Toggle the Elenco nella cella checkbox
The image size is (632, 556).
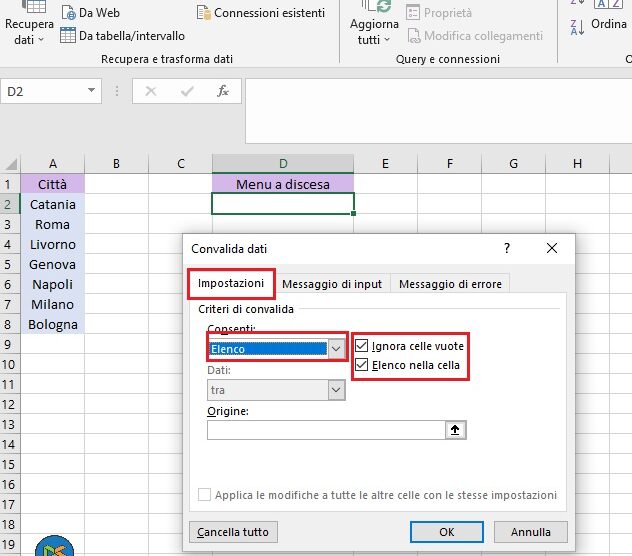point(362,365)
